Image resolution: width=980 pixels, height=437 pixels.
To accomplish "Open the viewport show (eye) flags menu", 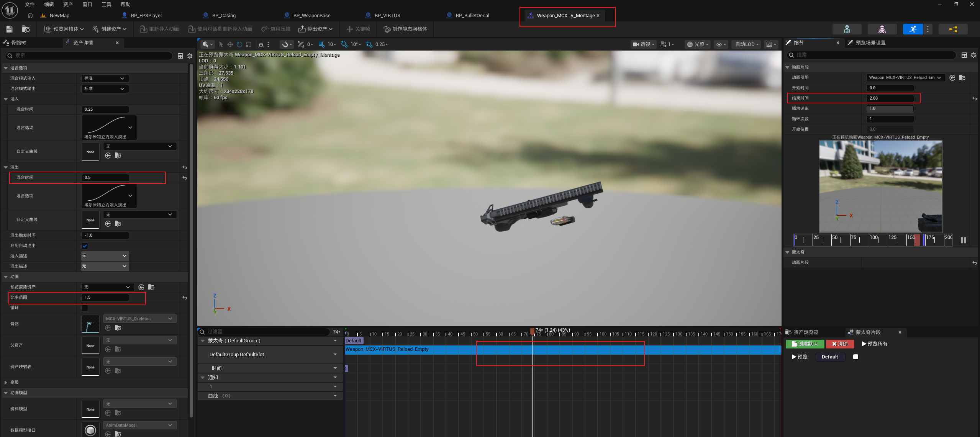I will point(721,44).
